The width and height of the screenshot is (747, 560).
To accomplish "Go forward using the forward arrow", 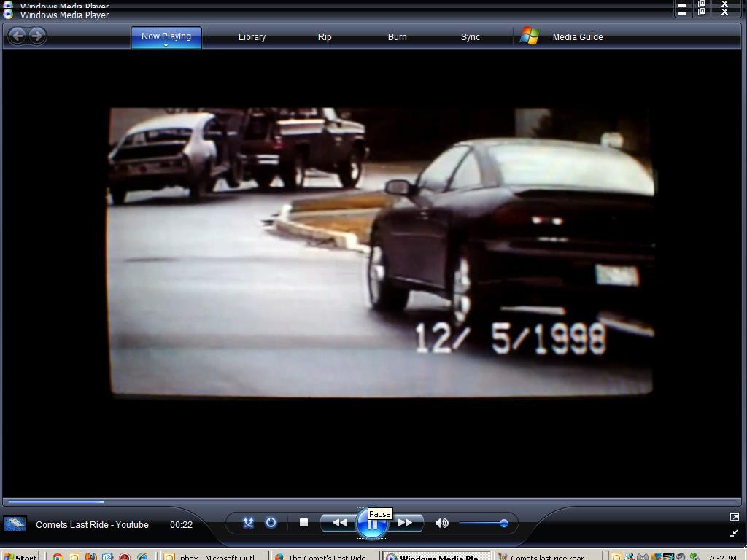I will [37, 36].
